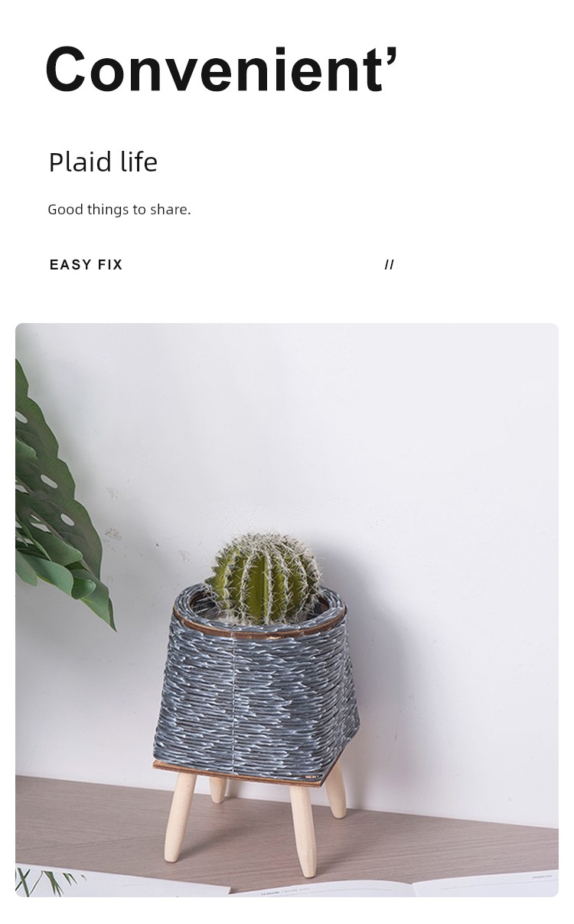Click the Good things to share text
The height and width of the screenshot is (924, 574).
click(119, 210)
